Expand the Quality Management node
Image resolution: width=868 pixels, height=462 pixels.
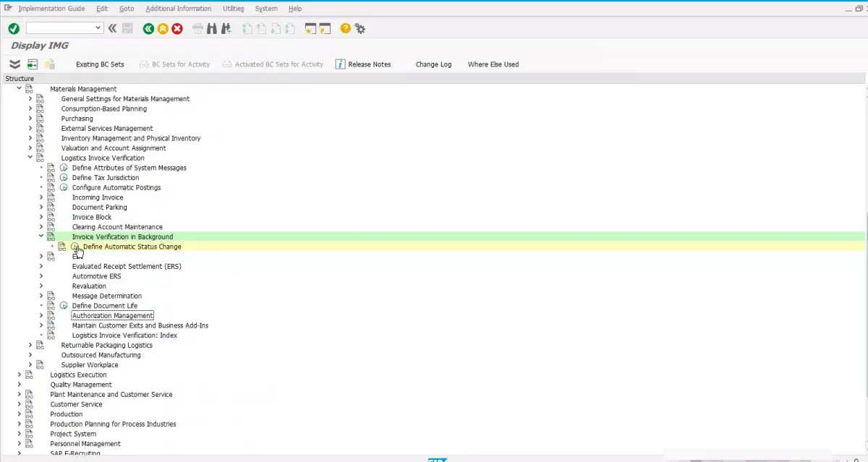pos(19,385)
